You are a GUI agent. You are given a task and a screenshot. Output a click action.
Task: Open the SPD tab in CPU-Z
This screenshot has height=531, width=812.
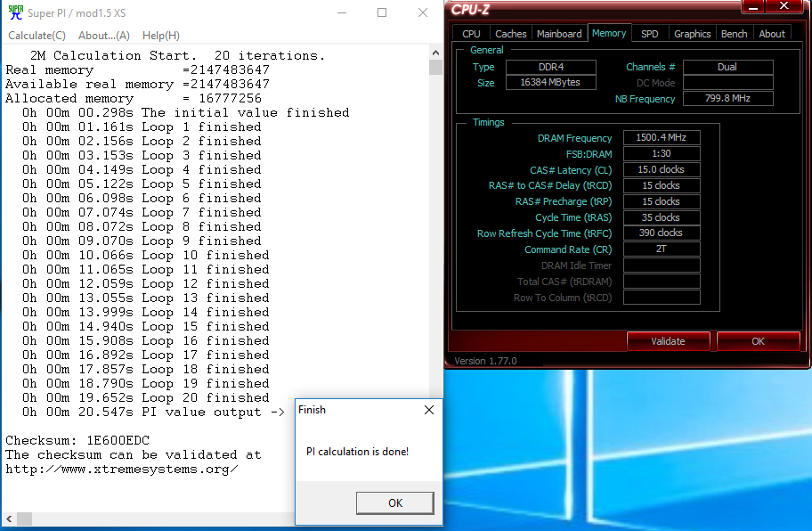click(x=649, y=34)
